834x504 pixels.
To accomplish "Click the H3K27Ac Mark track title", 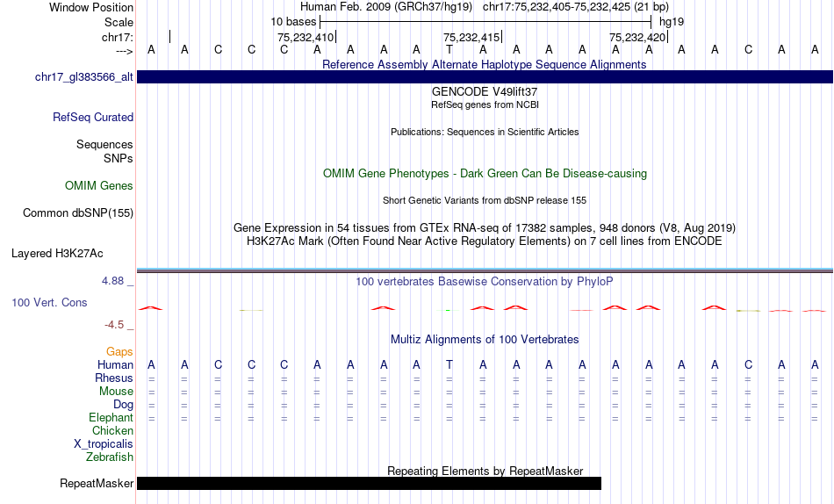I will [485, 241].
